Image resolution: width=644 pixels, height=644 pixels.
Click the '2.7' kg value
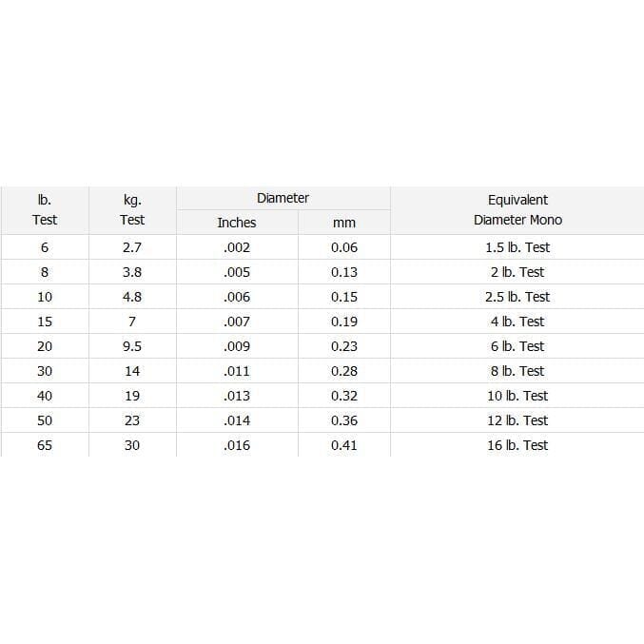[132, 247]
